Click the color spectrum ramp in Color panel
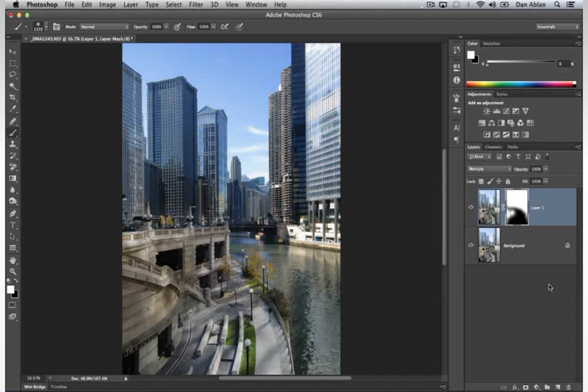 tap(521, 84)
